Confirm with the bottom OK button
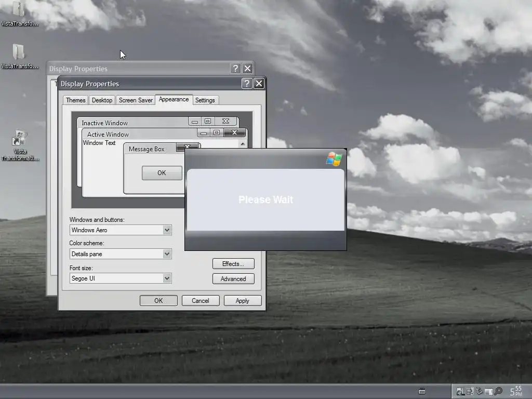The image size is (532, 399). [x=158, y=301]
